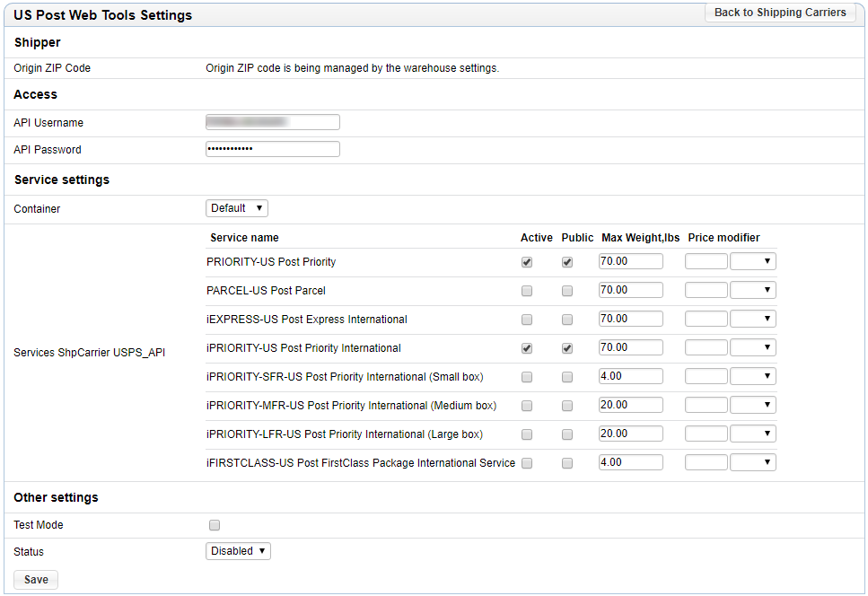
Task: Click the 'Public' column header
Action: point(577,237)
